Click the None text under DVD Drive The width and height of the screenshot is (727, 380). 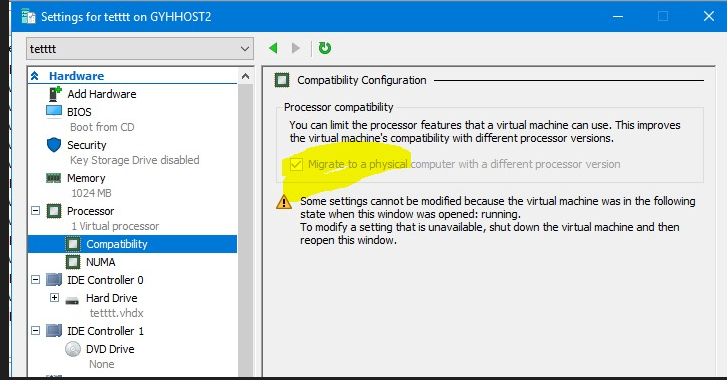pyautogui.click(x=102, y=364)
